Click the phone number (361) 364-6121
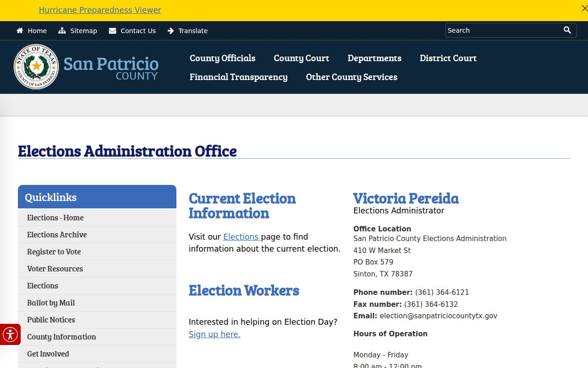Image resolution: width=588 pixels, height=368 pixels. pos(442,292)
